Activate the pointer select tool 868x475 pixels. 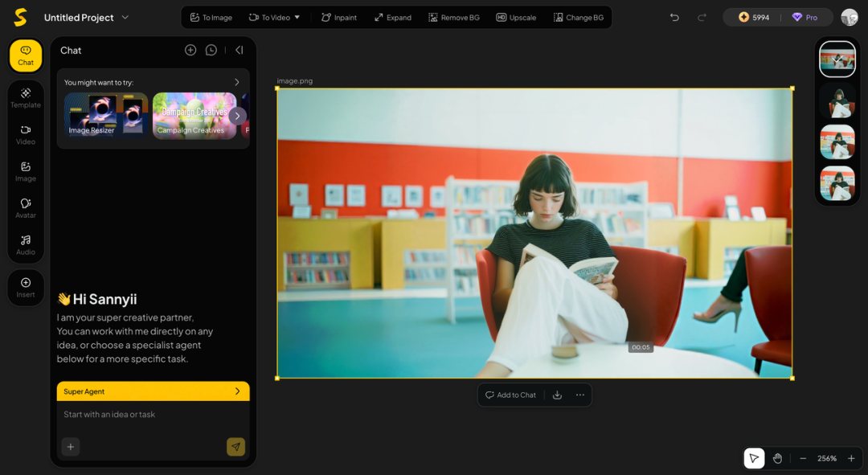pos(754,458)
